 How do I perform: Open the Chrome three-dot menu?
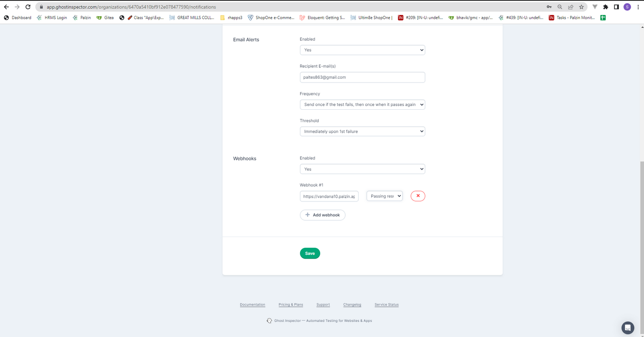point(638,7)
